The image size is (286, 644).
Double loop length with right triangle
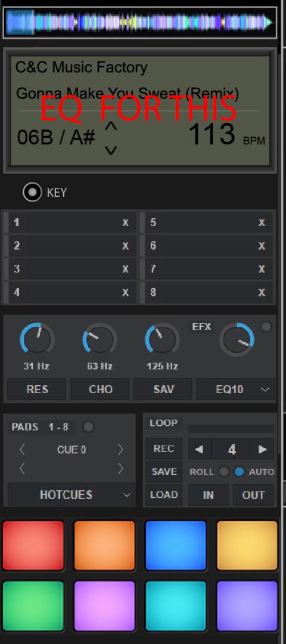pyautogui.click(x=263, y=449)
